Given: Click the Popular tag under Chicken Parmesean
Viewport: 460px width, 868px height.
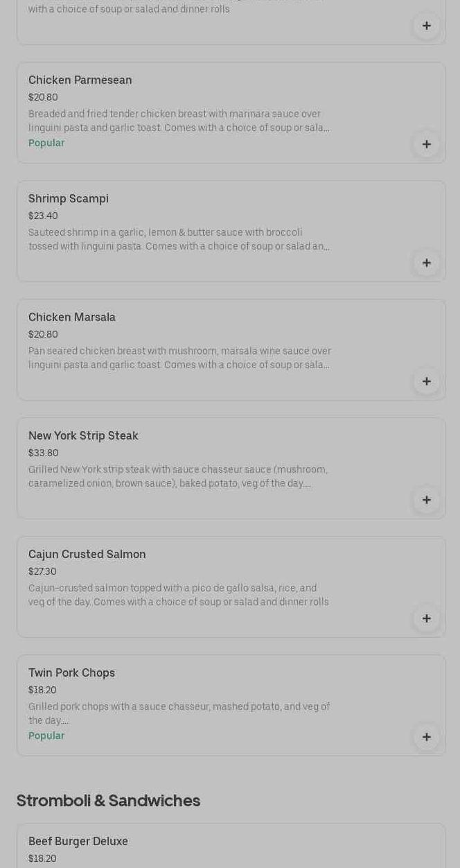Looking at the screenshot, I should click(46, 143).
